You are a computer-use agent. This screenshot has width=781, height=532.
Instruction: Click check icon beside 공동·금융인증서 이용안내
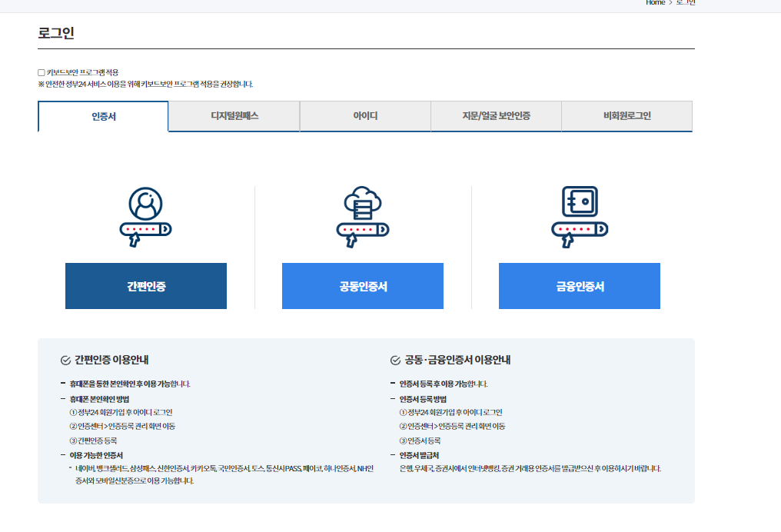pos(395,361)
